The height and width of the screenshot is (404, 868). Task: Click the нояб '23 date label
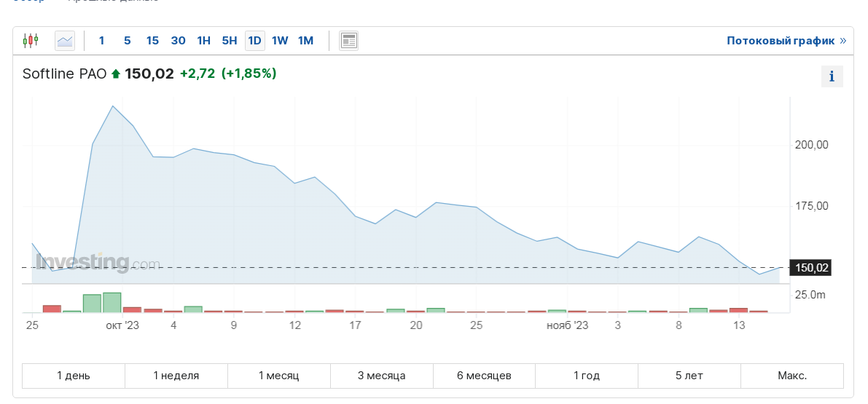pos(568,325)
